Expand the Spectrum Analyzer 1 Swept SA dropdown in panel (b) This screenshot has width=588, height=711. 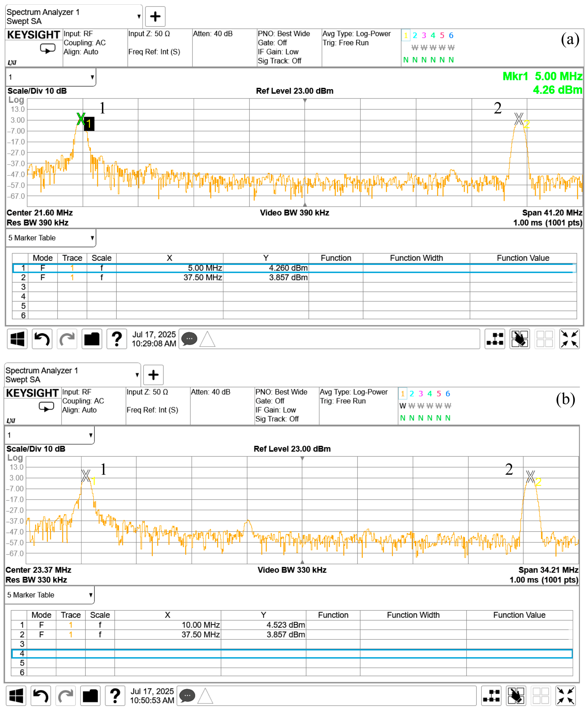pyautogui.click(x=73, y=375)
